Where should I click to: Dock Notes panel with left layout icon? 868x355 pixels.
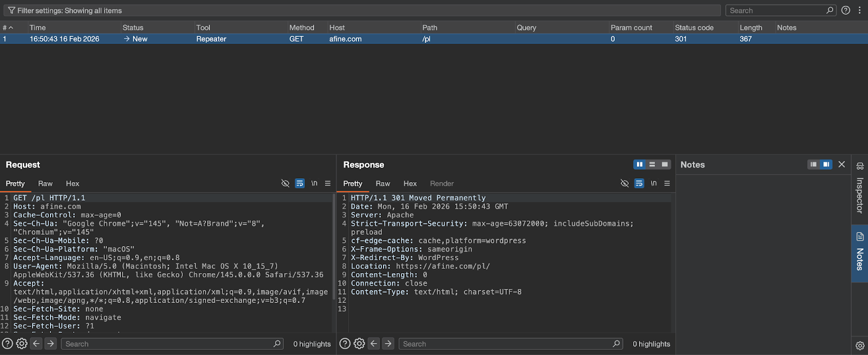(813, 164)
